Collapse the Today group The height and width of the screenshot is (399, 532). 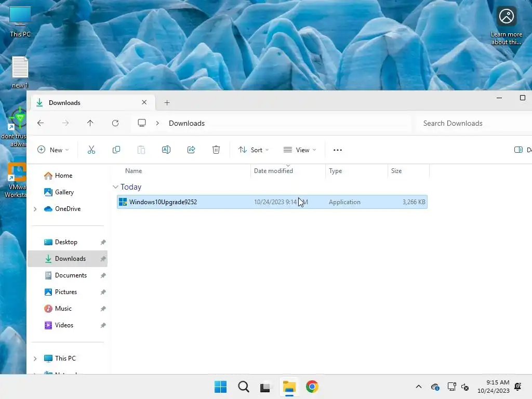(115, 187)
